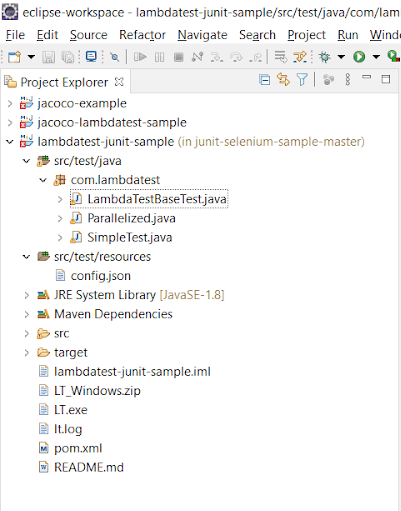
Task: Collapse the src/test/java folder
Action: click(x=27, y=161)
